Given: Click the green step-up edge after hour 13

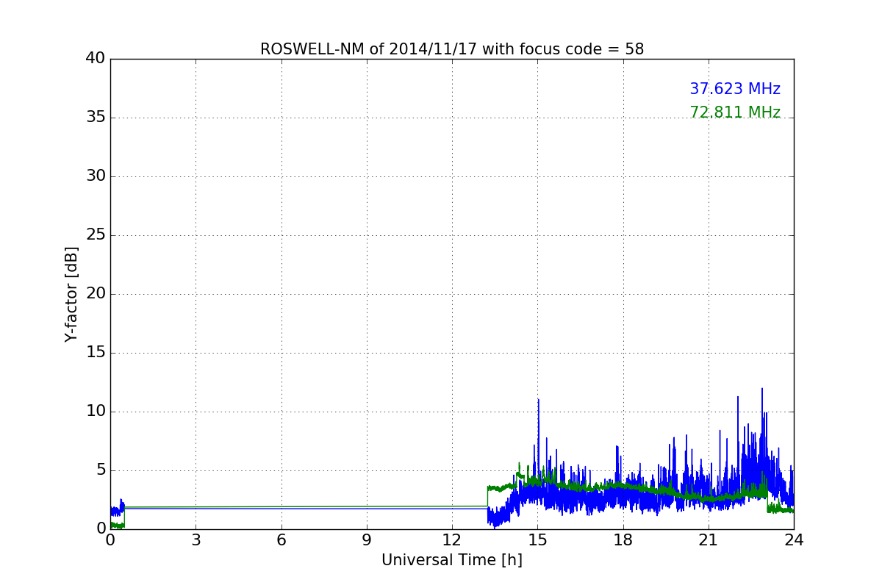Looking at the screenshot, I should coord(487,496).
